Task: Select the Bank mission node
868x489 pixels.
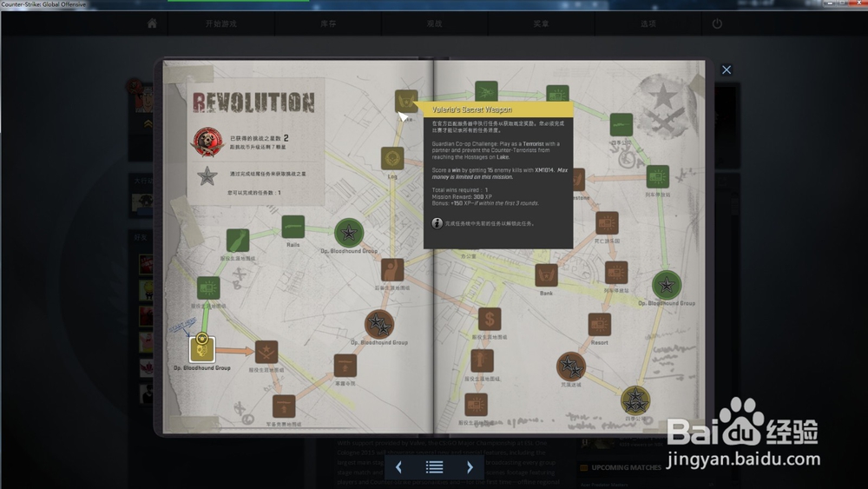Action: coord(546,275)
